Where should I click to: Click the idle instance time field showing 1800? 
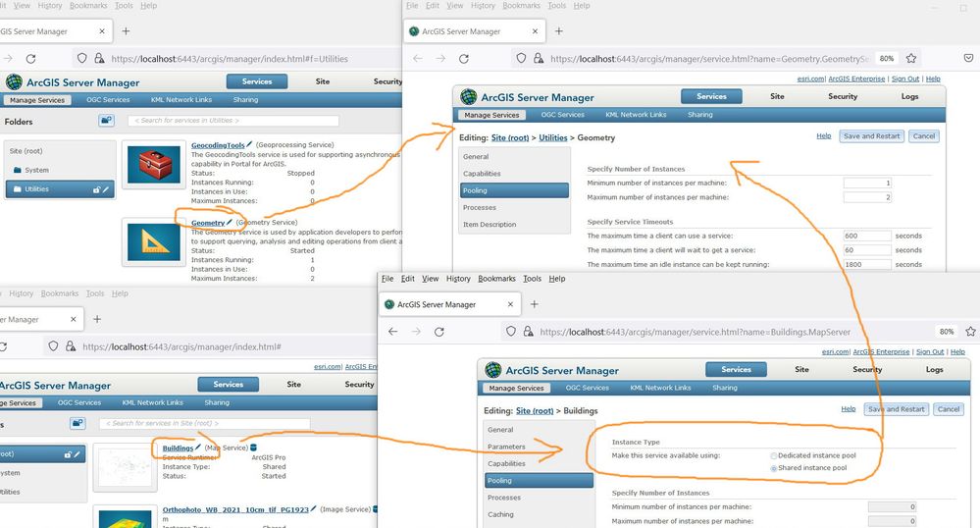click(x=867, y=265)
